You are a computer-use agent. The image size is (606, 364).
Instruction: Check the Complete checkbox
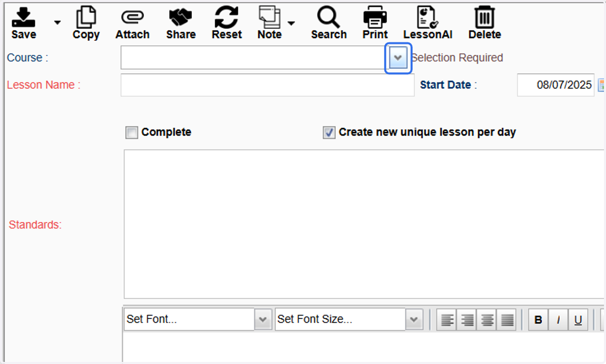click(x=131, y=133)
